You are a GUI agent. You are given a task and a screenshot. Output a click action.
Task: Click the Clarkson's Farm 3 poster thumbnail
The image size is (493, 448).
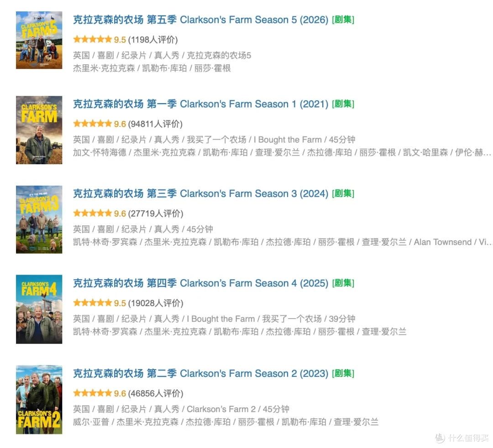(39, 219)
